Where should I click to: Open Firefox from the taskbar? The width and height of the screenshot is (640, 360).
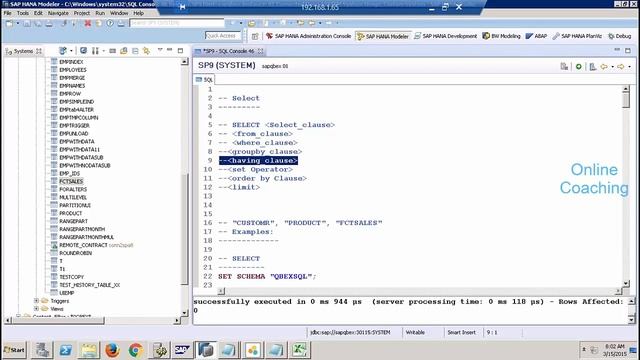pos(112,350)
